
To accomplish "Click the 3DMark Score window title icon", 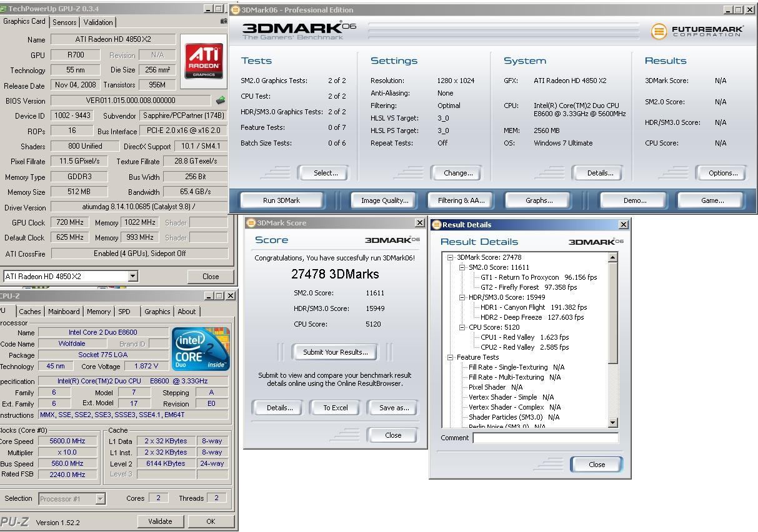I will (x=251, y=223).
